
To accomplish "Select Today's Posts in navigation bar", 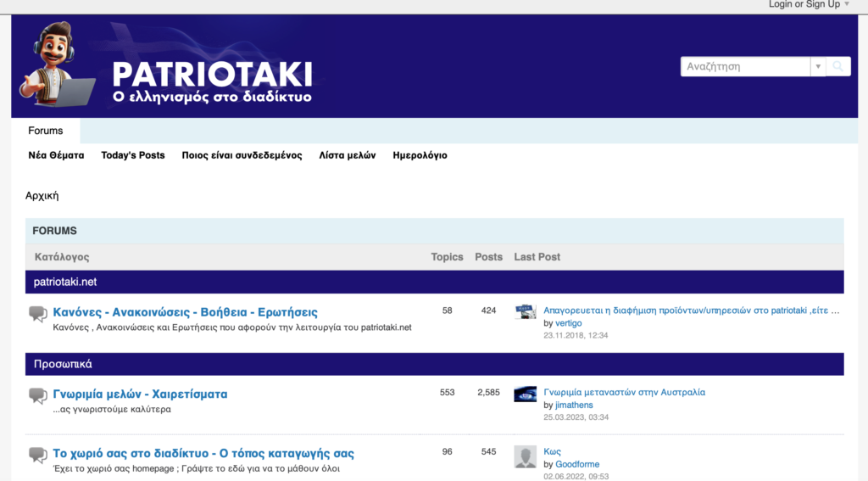I will 133,155.
